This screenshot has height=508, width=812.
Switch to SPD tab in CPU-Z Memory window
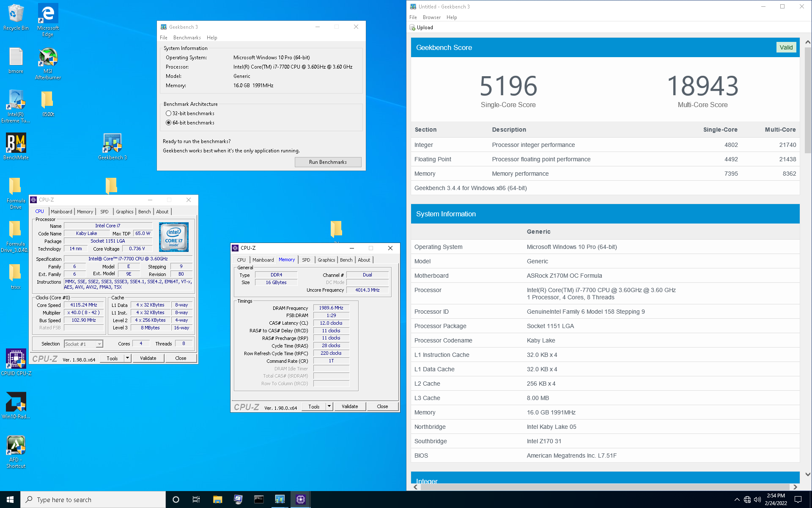306,260
